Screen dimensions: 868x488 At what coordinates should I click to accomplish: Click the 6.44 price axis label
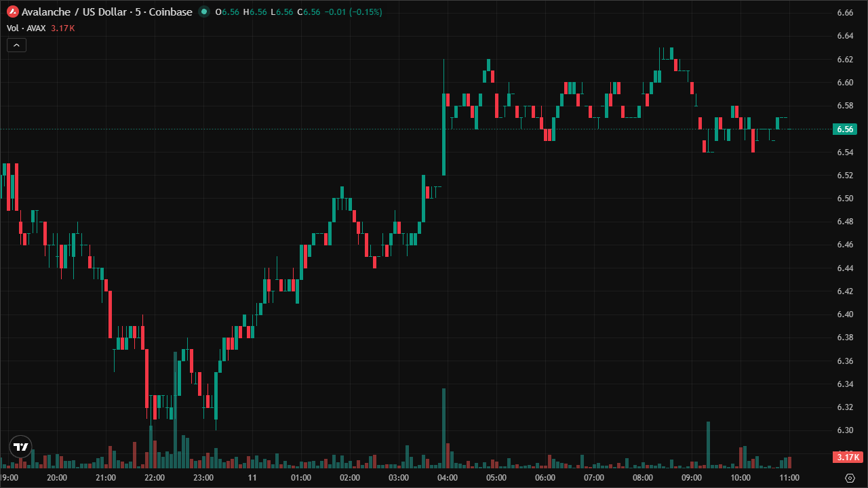845,268
